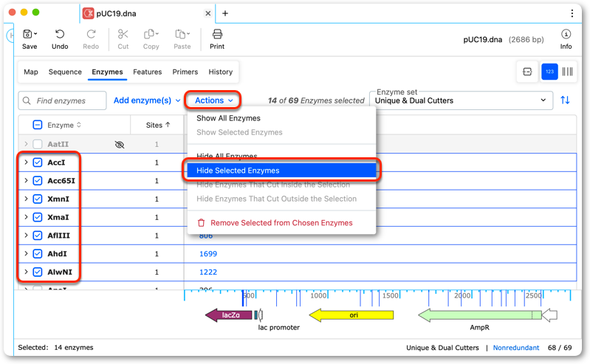The image size is (590, 364).
Task: Click the blue sort arrows icon
Action: (565, 100)
